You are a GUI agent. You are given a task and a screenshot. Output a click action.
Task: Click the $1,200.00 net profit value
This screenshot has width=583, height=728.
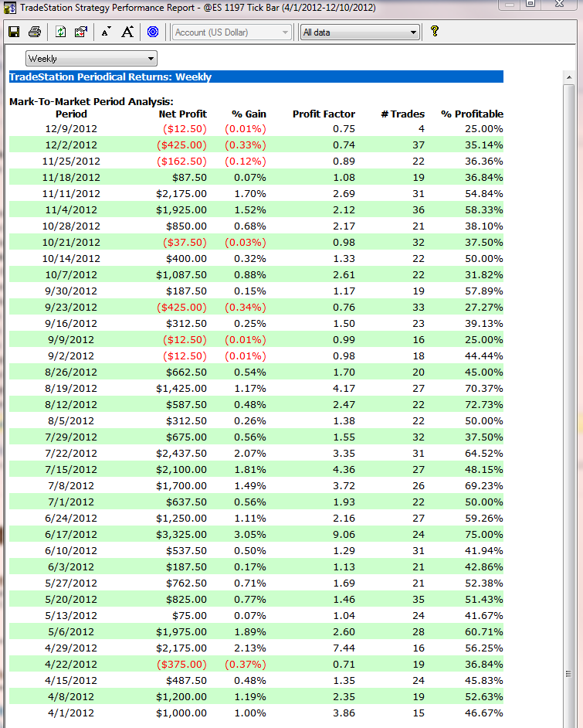coord(181,698)
